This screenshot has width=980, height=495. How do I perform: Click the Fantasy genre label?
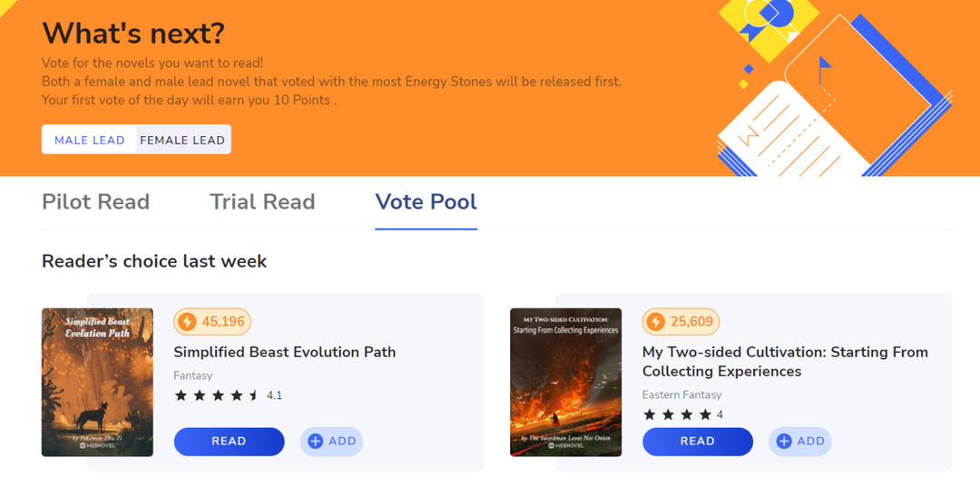pos(193,375)
